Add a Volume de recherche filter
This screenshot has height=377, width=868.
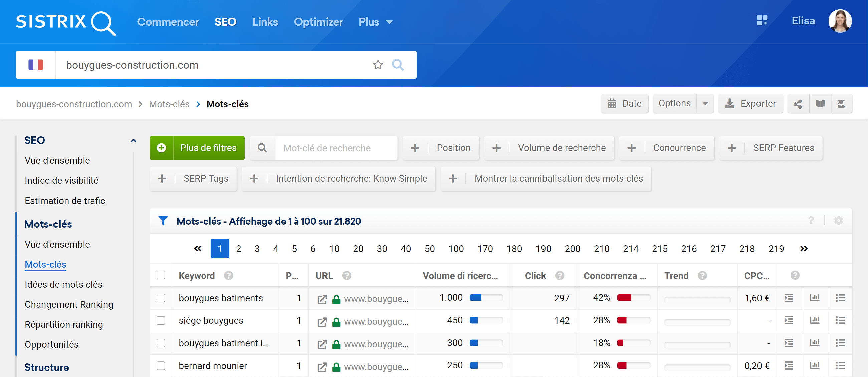coord(549,148)
